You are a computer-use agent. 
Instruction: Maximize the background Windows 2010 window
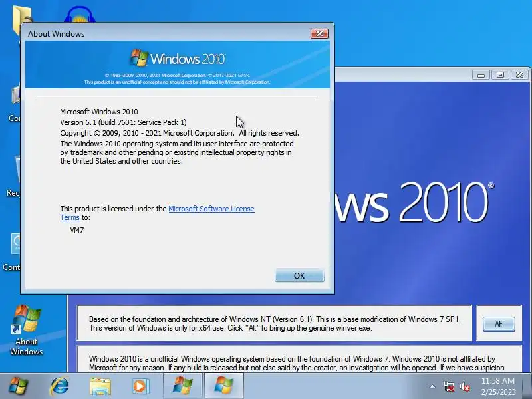tap(500, 75)
